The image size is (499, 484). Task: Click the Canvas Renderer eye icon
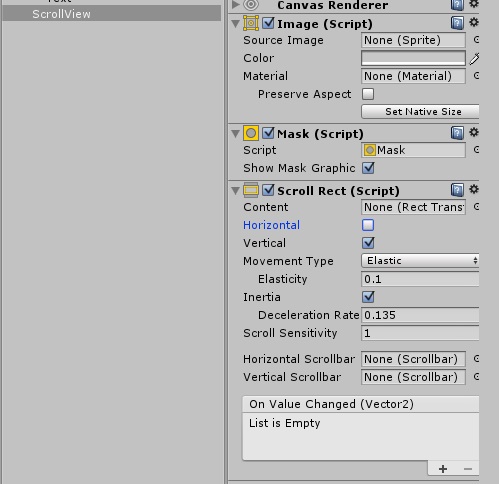point(251,5)
